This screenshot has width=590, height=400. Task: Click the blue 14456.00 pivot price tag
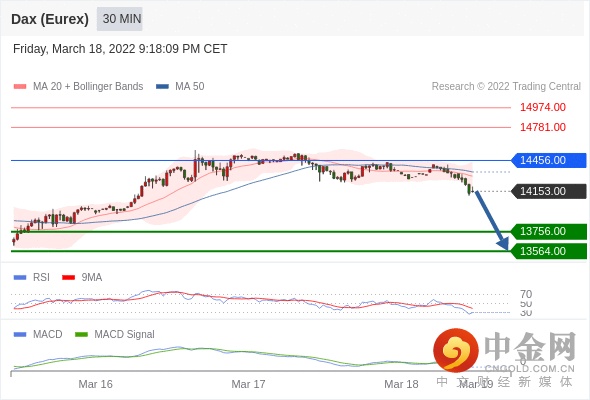[x=549, y=160]
